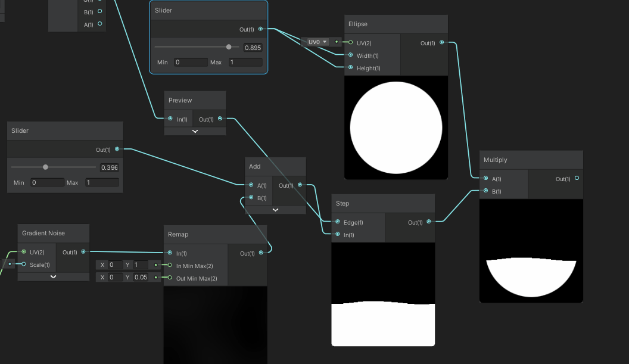Click Min field of the 0.895 Slider
Image resolution: width=629 pixels, height=364 pixels.
(x=191, y=62)
